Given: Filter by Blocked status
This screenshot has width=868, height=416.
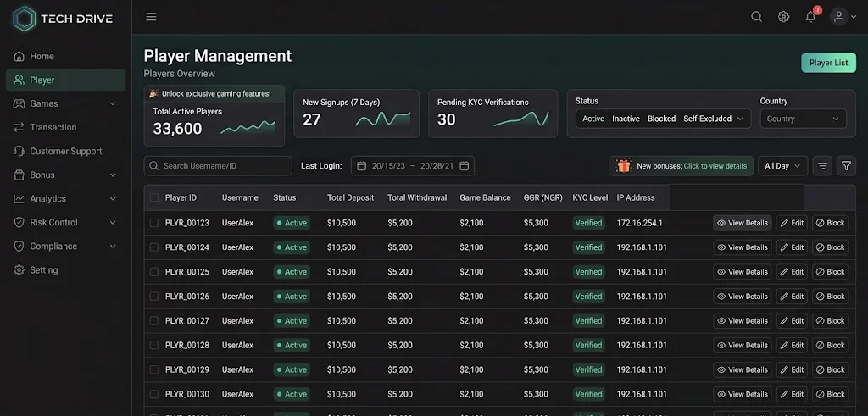Looking at the screenshot, I should [x=661, y=119].
